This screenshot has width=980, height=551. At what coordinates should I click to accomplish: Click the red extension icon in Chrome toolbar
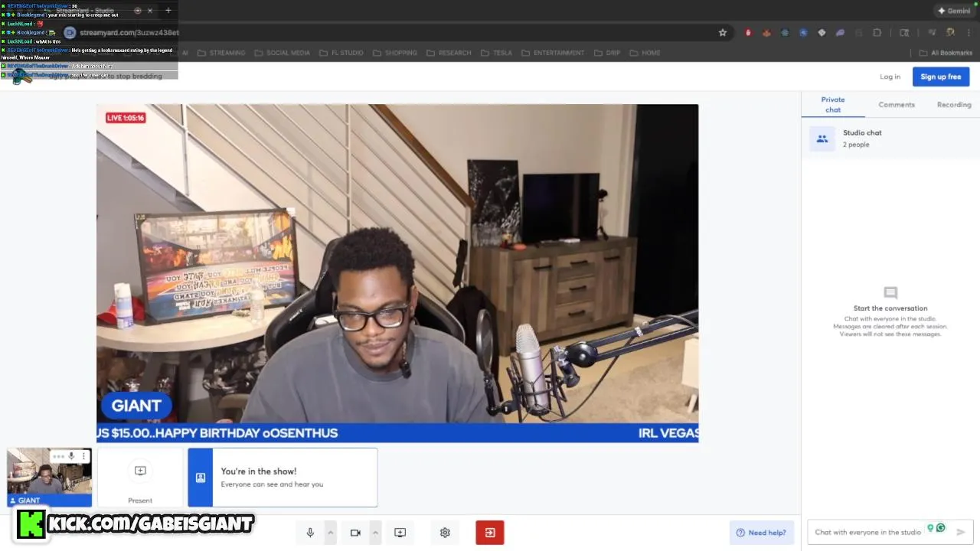(x=748, y=33)
